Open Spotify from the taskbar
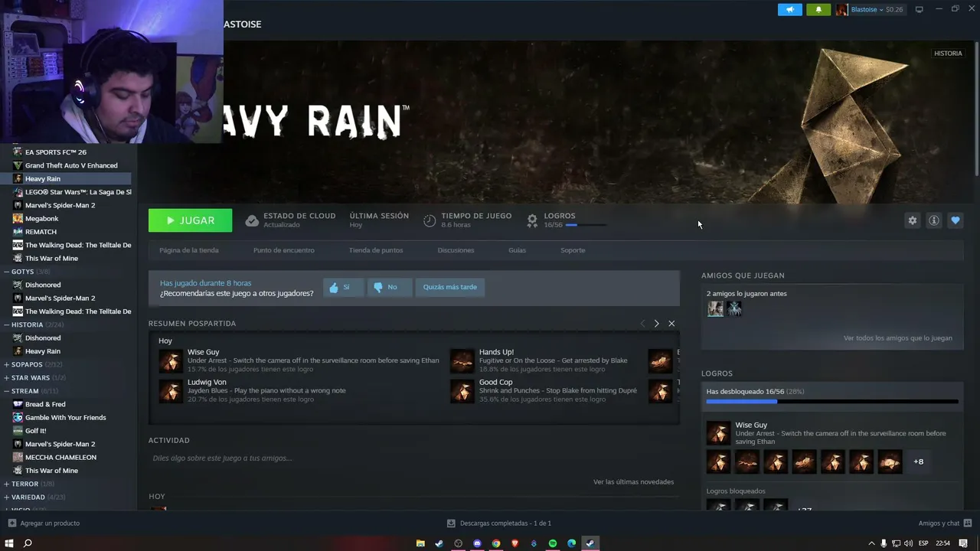980x551 pixels. coord(553,543)
